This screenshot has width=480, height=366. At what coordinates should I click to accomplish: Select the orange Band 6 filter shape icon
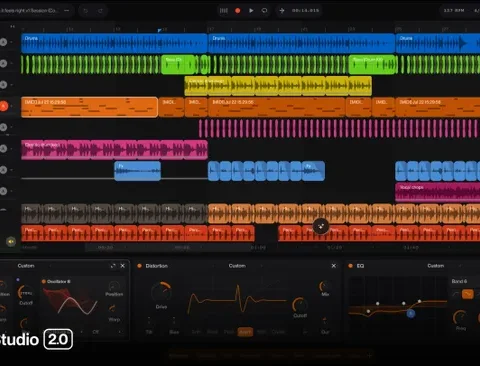pos(468,294)
